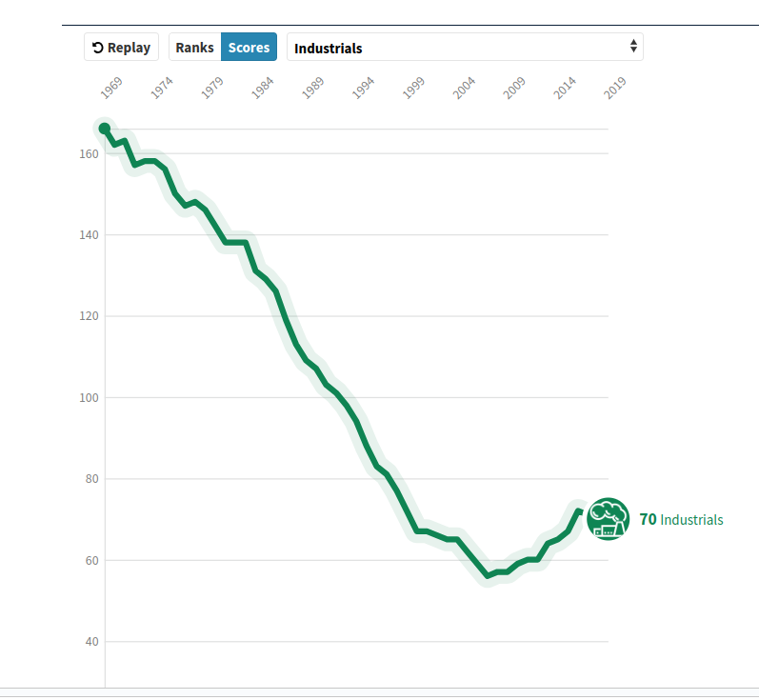Screen dimensions: 759x700
Task: Open the Industrials sector dropdown
Action: [465, 48]
